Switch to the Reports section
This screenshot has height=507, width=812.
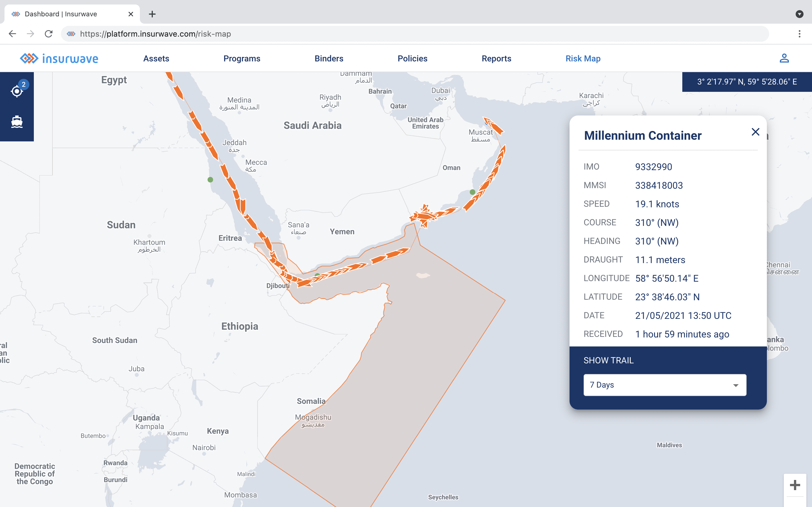point(496,58)
